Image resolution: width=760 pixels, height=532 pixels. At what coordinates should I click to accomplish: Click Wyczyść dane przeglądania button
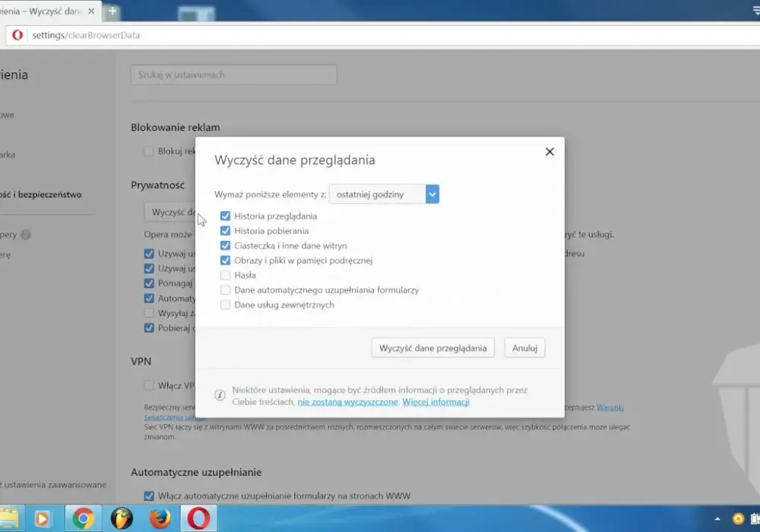pyautogui.click(x=433, y=348)
